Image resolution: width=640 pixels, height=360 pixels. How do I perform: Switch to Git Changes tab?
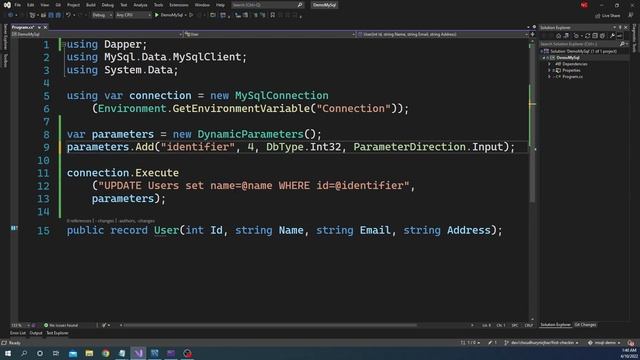tap(585, 325)
